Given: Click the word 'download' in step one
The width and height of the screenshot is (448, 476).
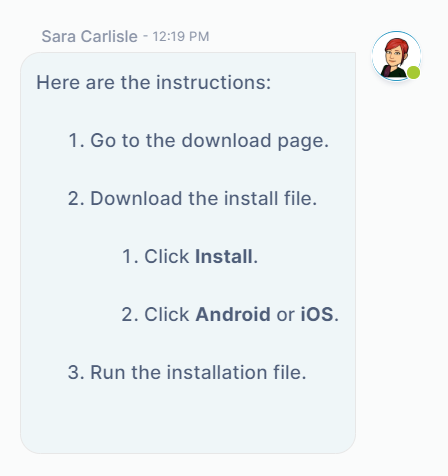Looking at the screenshot, I should coord(226,140).
